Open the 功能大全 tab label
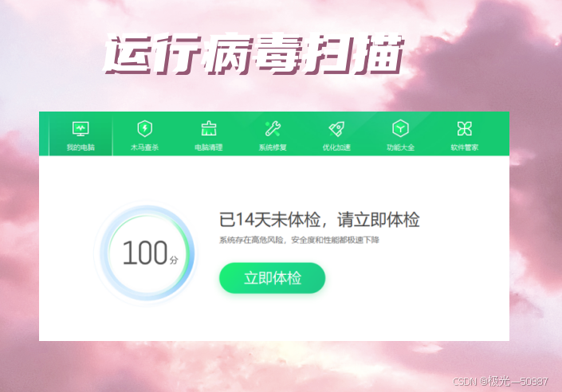The width and height of the screenshot is (562, 392). tap(400, 147)
